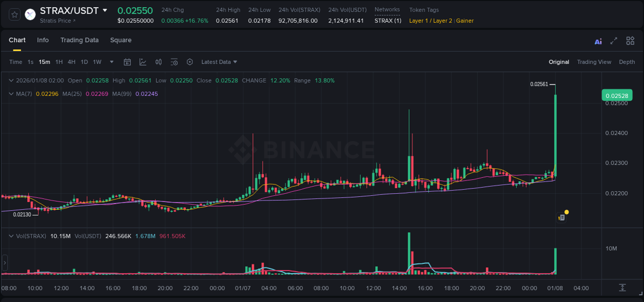This screenshot has height=302, width=644.
Task: Switch to the Trading Data tab
Action: coord(79,40)
